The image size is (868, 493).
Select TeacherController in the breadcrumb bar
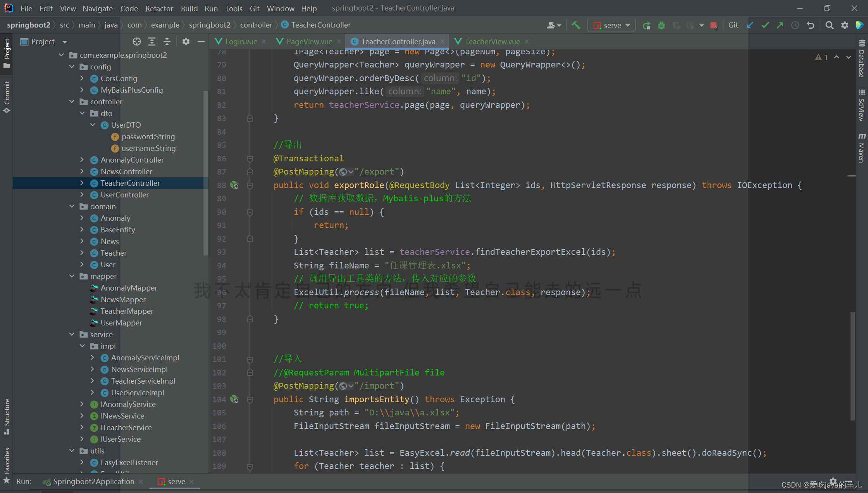tap(320, 24)
